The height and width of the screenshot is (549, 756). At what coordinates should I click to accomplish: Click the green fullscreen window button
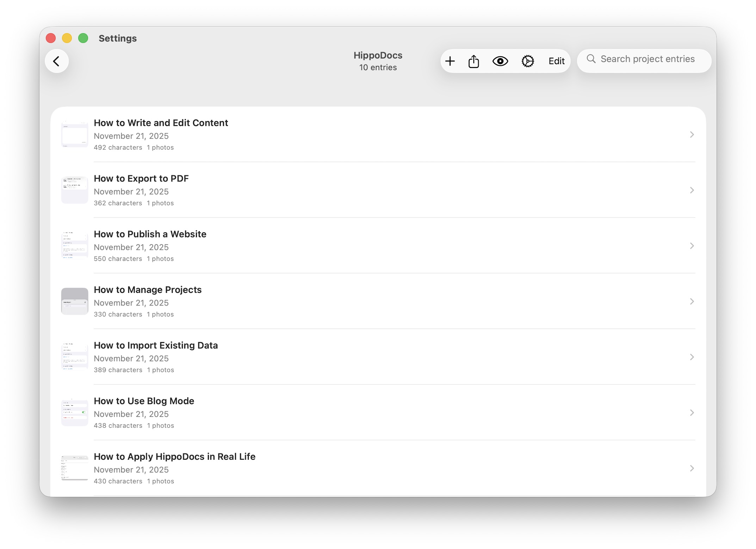[x=83, y=38]
